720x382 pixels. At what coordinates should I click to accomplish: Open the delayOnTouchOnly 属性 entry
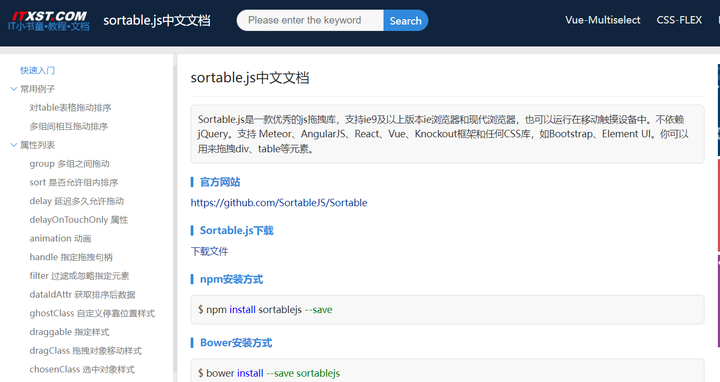pos(79,220)
